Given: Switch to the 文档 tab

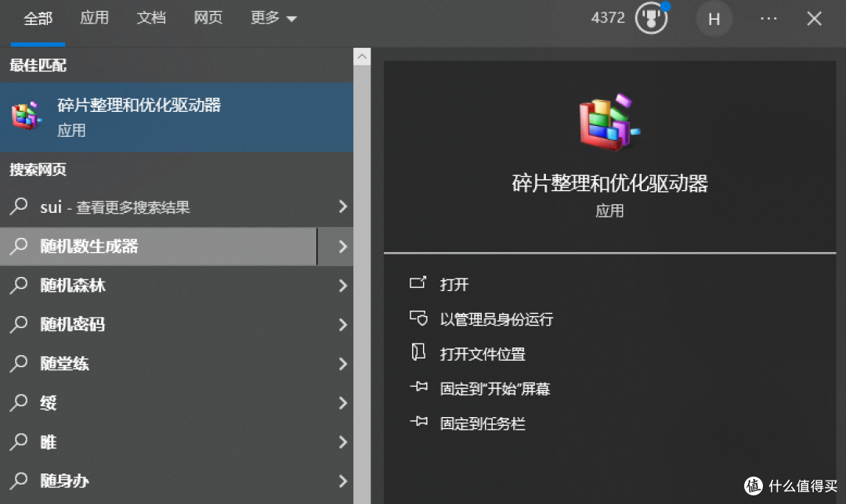Looking at the screenshot, I should (151, 18).
